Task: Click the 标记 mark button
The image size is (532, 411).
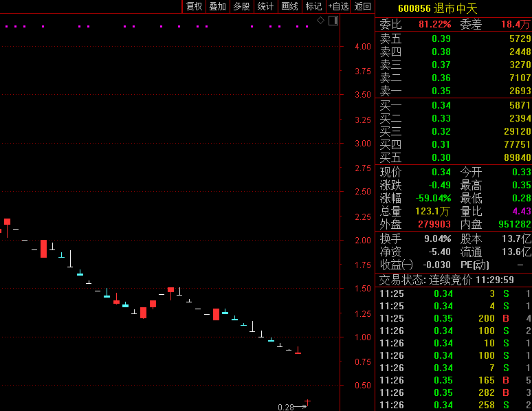Action: tap(313, 6)
